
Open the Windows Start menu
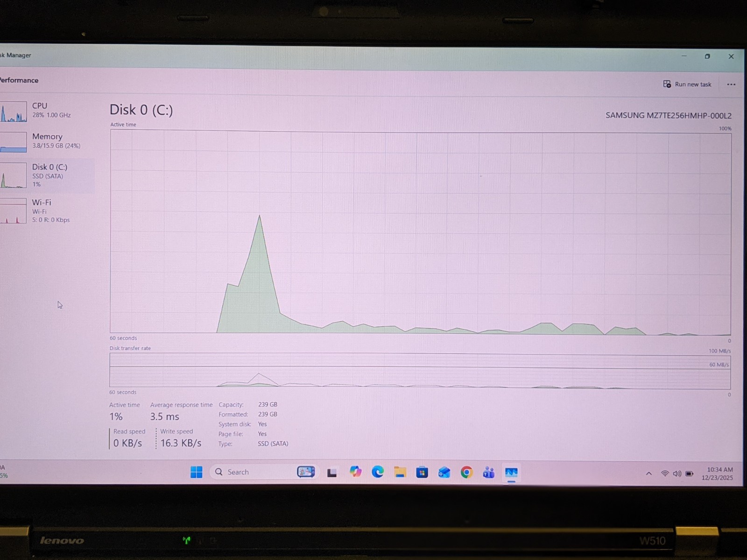(x=197, y=472)
